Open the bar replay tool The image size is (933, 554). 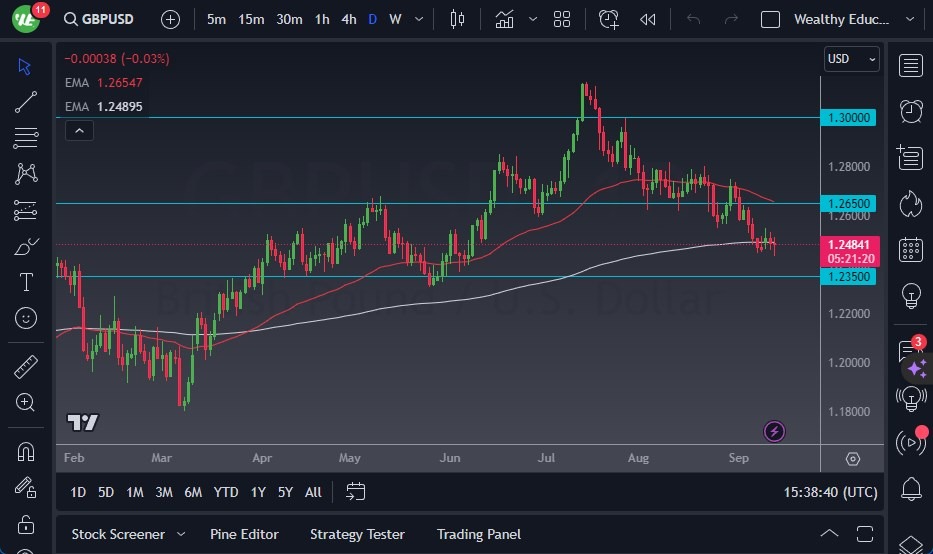click(648, 19)
